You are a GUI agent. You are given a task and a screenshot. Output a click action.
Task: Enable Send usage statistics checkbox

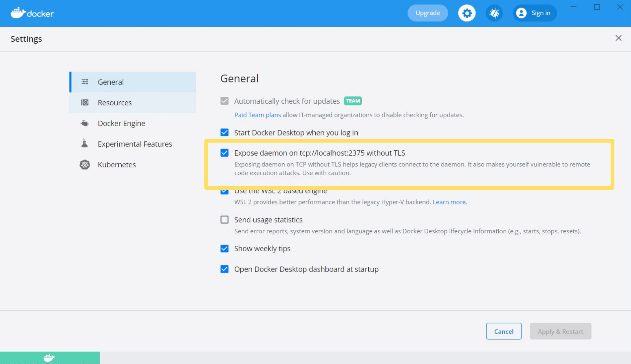click(x=224, y=219)
